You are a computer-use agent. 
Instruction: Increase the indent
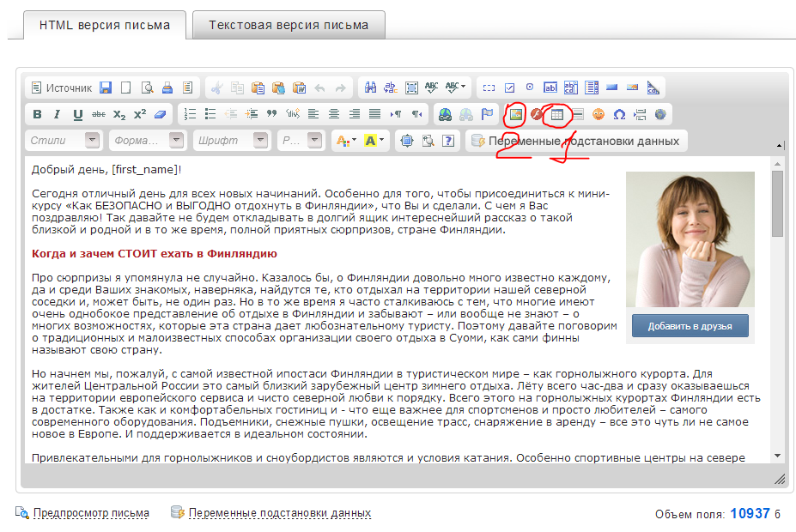(x=252, y=114)
